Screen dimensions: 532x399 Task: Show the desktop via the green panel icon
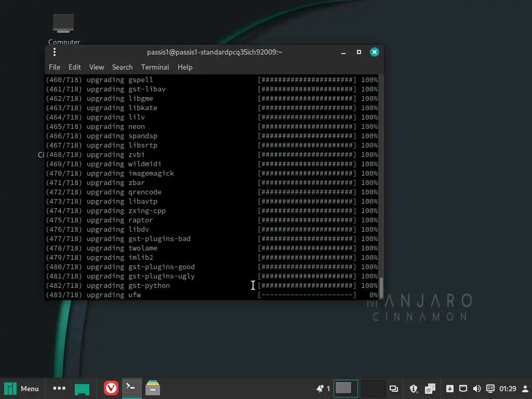click(82, 389)
